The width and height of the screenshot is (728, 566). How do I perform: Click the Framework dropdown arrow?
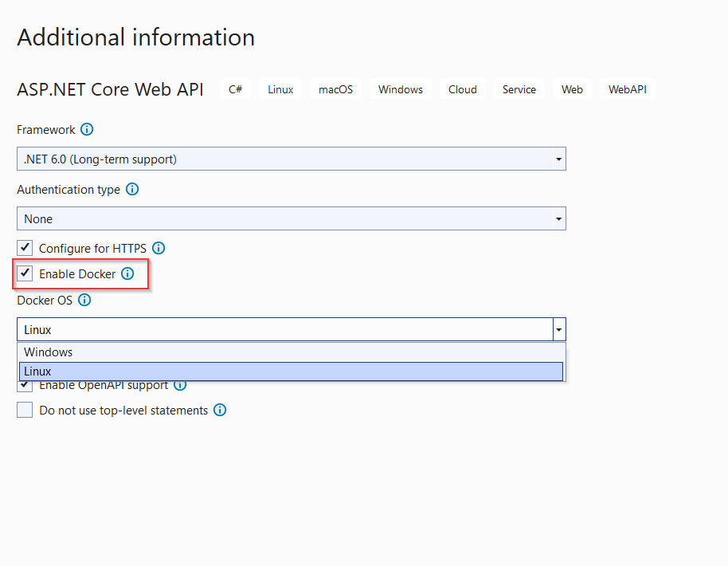(559, 159)
